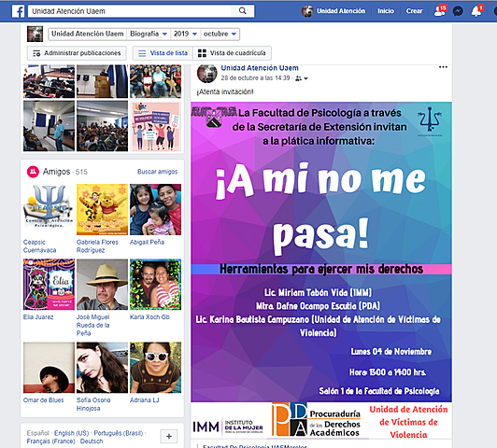
Task: Click the Omar de Blues name link
Action: (x=43, y=400)
